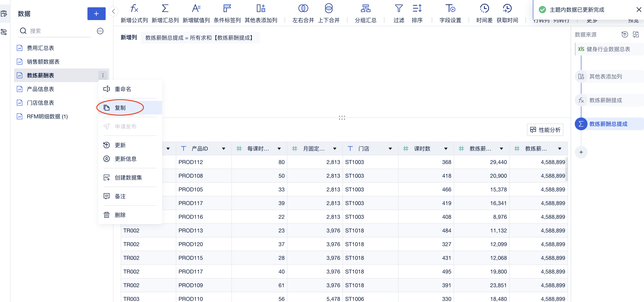Click the 分组汇总 grouping icon
Viewport: 644px width, 302px height.
[365, 9]
